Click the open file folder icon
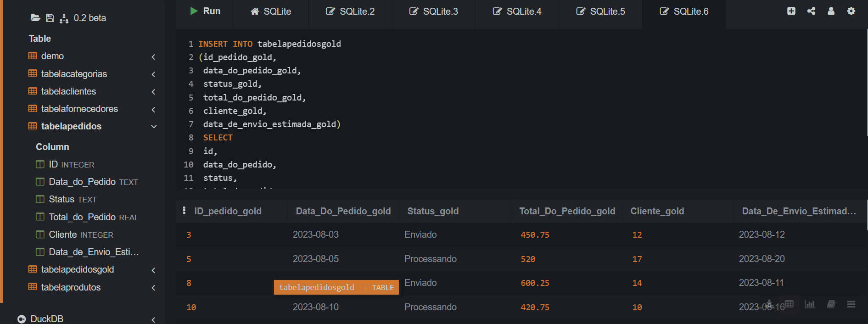 coord(35,18)
